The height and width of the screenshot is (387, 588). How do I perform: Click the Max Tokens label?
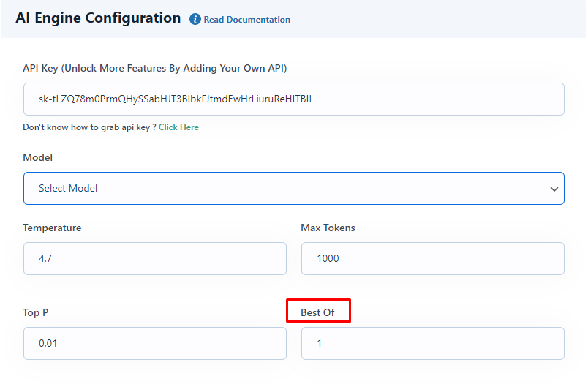328,228
